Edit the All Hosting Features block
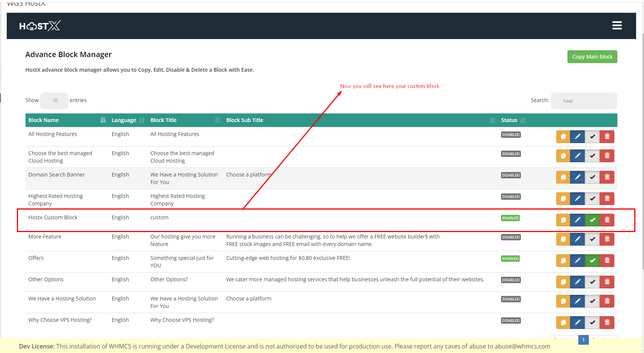The image size is (644, 353). (x=578, y=137)
